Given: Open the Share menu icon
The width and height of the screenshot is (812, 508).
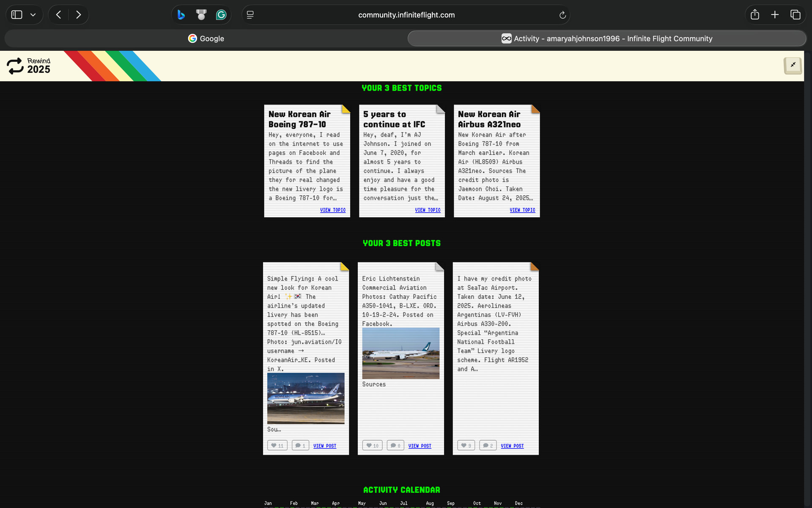Looking at the screenshot, I should tap(755, 15).
